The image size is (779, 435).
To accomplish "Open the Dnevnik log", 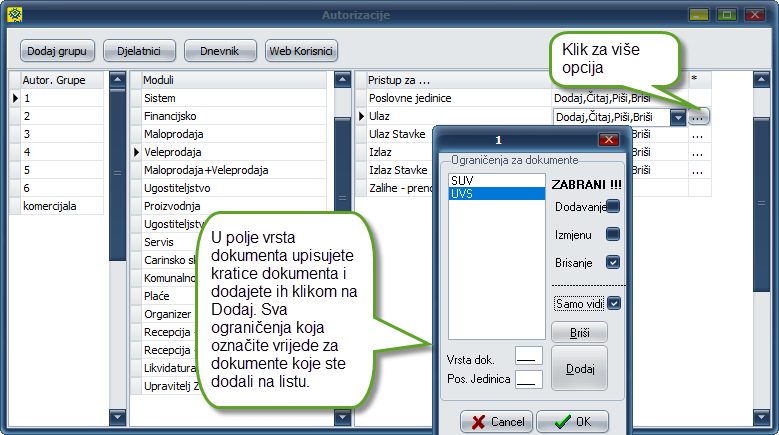I will (x=219, y=50).
